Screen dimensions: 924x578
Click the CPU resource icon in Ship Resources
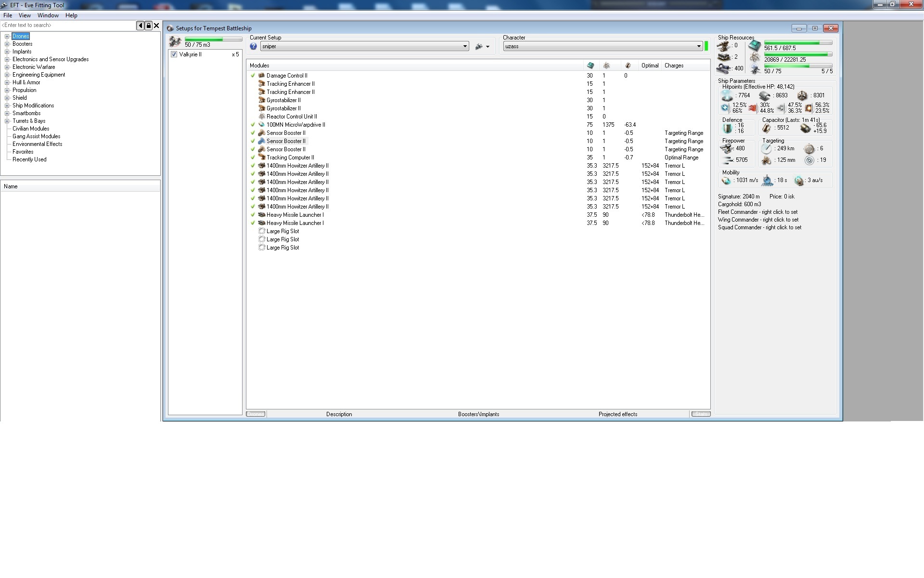click(x=754, y=46)
